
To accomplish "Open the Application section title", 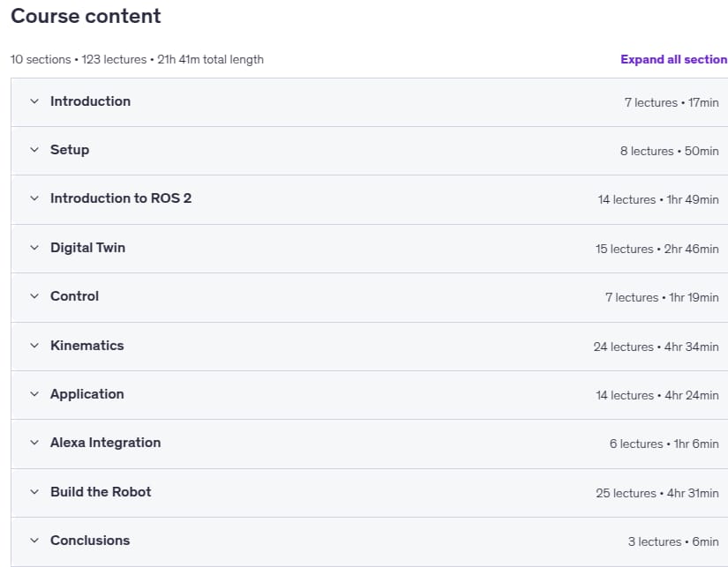I will tap(86, 394).
